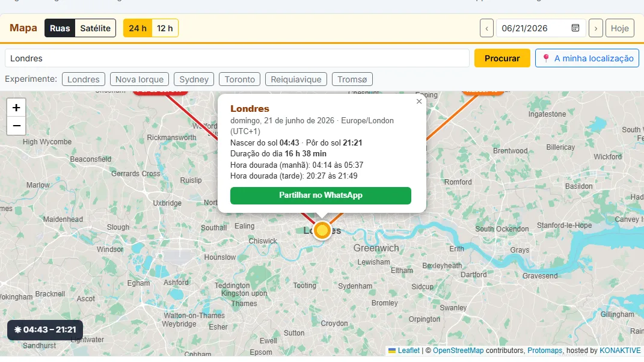Click the Procurar search button
This screenshot has height=362, width=644.
pos(502,58)
